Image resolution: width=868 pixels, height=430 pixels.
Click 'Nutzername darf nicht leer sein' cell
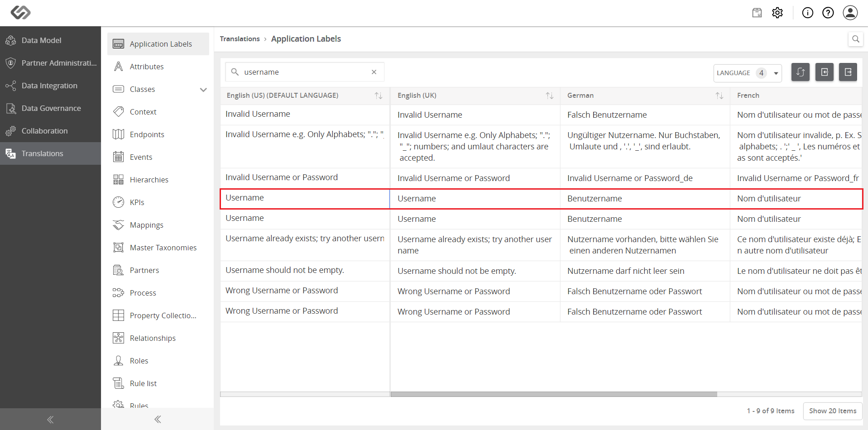(x=645, y=271)
